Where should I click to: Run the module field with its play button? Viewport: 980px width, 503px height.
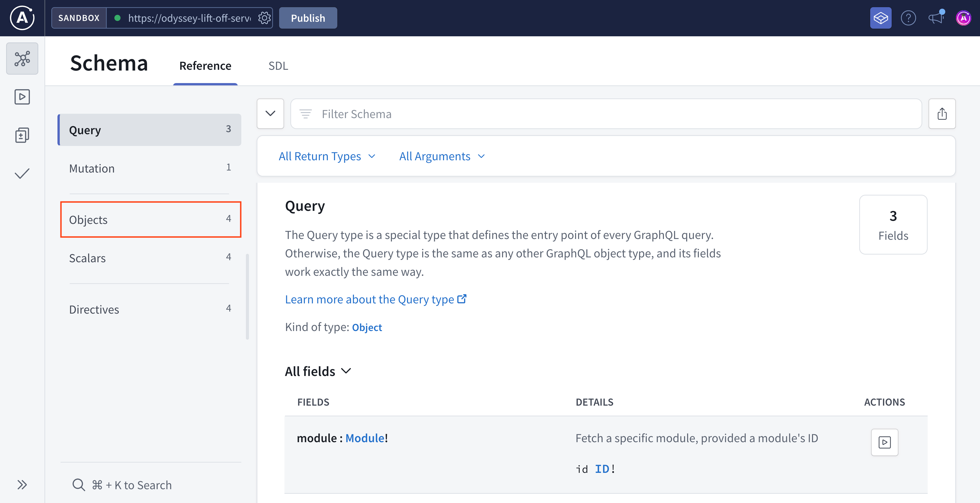coord(885,442)
